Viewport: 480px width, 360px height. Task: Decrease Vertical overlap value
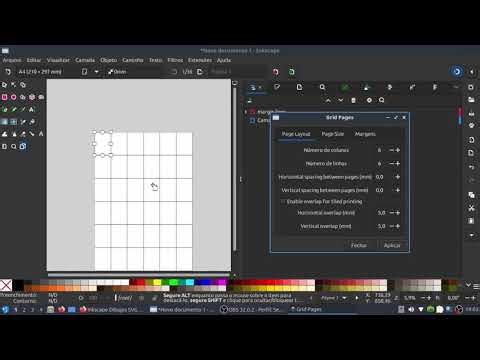point(391,226)
